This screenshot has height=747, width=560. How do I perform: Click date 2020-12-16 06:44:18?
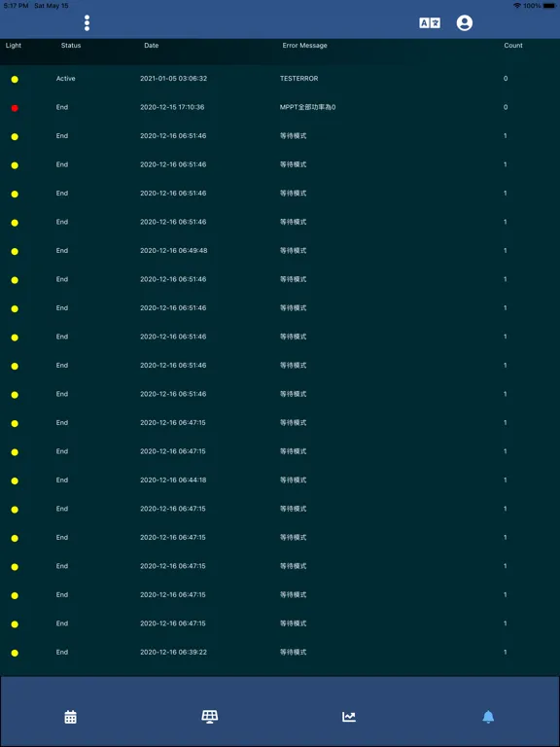pos(173,480)
